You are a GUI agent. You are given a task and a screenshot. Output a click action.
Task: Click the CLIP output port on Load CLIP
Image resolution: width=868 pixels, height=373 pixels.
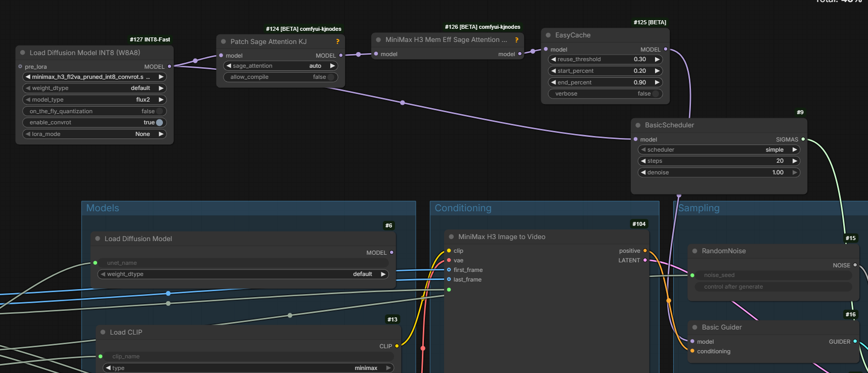tap(397, 346)
